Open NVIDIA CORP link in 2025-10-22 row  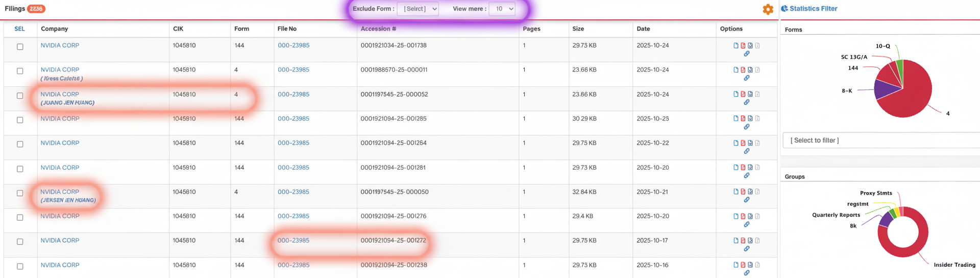pyautogui.click(x=60, y=143)
